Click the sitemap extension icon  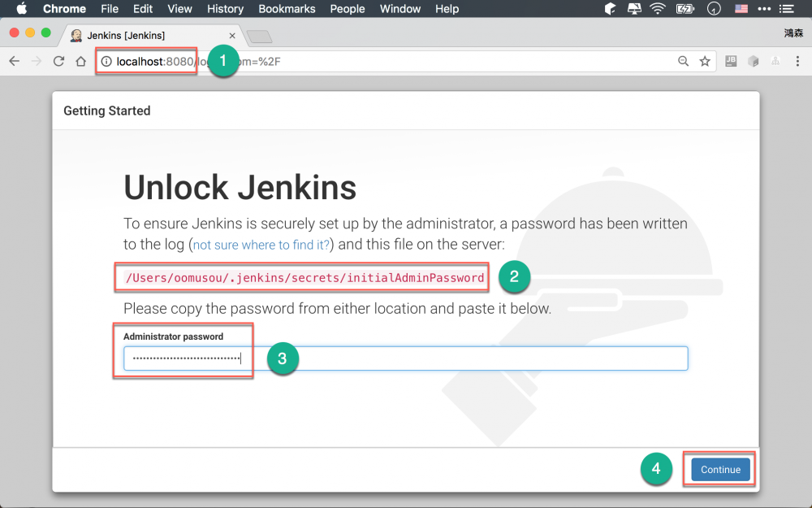(x=775, y=61)
